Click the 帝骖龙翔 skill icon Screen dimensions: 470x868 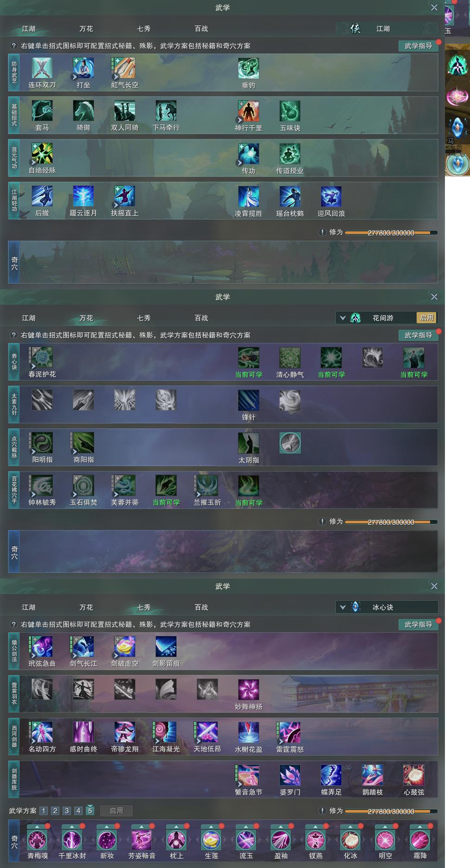coord(125,732)
